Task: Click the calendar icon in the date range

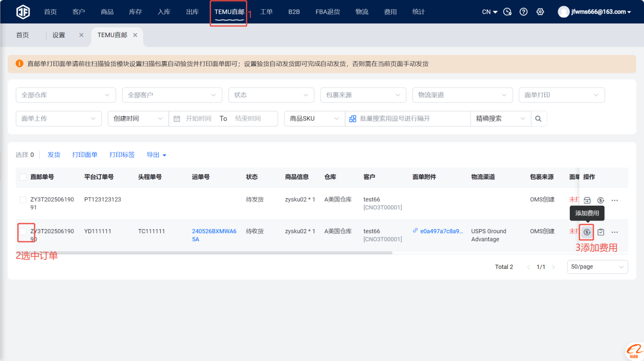Action: [177, 119]
